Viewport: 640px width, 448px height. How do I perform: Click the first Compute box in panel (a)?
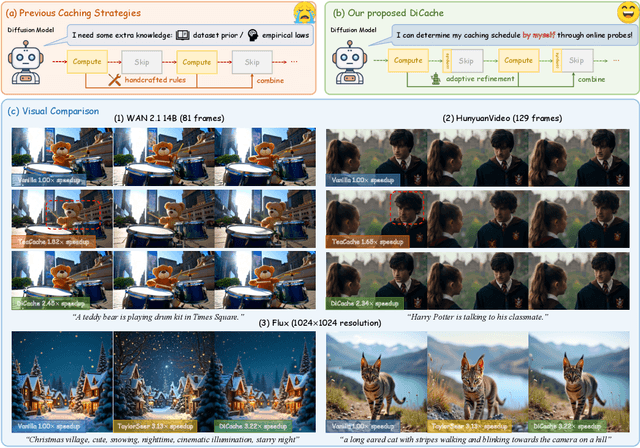(x=88, y=62)
